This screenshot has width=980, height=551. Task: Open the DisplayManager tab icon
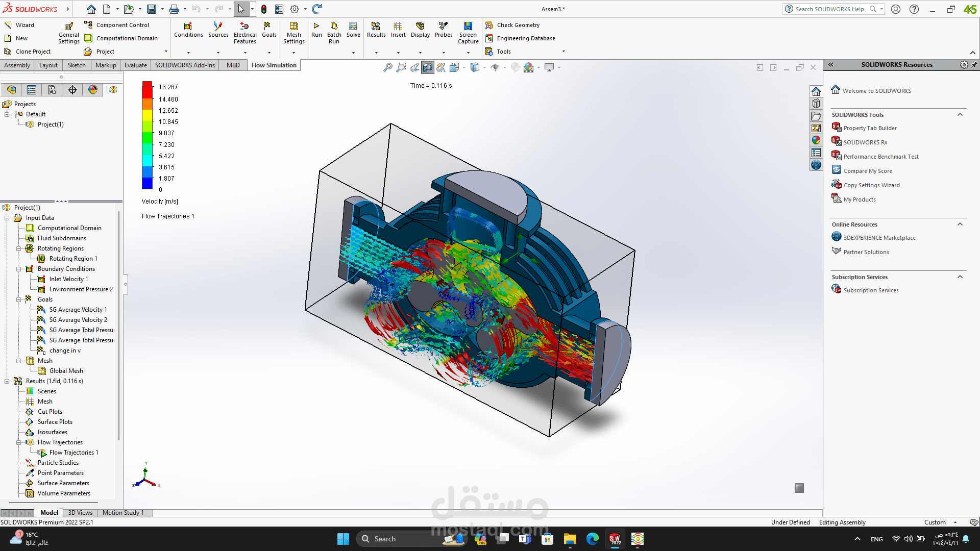click(x=93, y=90)
